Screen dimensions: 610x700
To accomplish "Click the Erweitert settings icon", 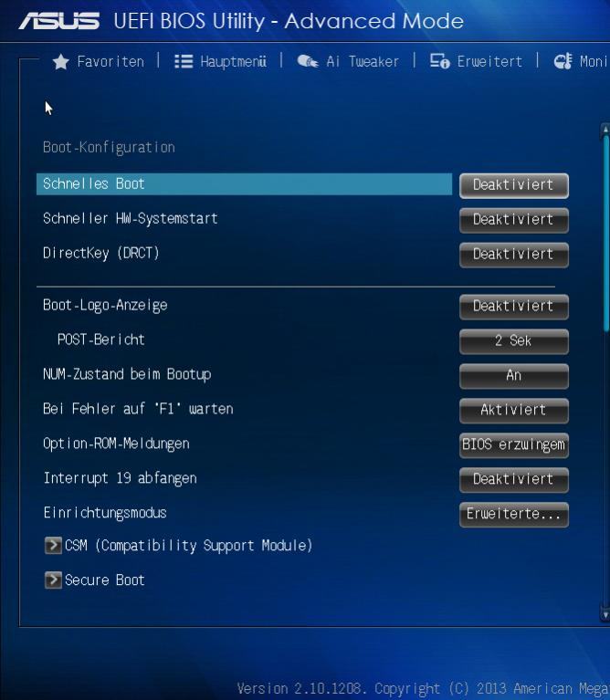I will click(439, 61).
